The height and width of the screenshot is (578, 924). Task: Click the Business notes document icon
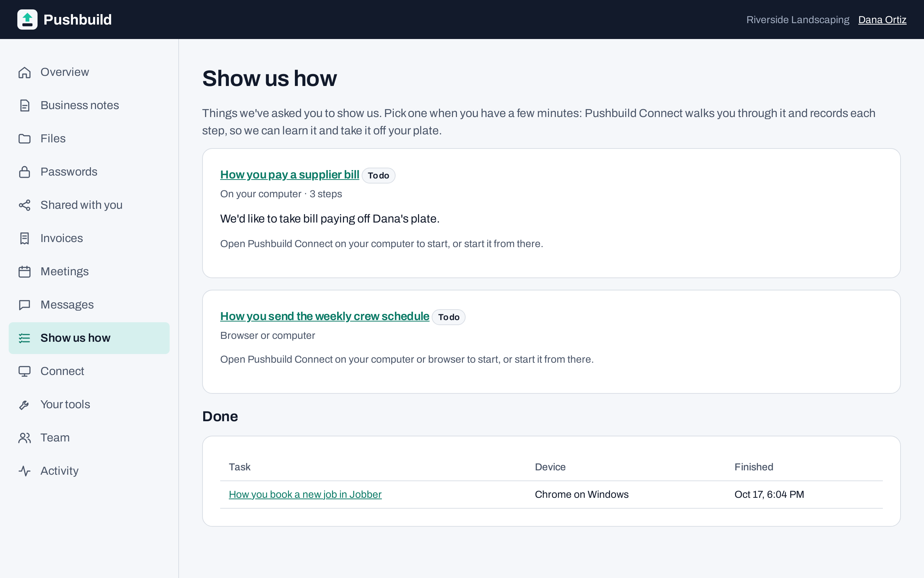[25, 105]
